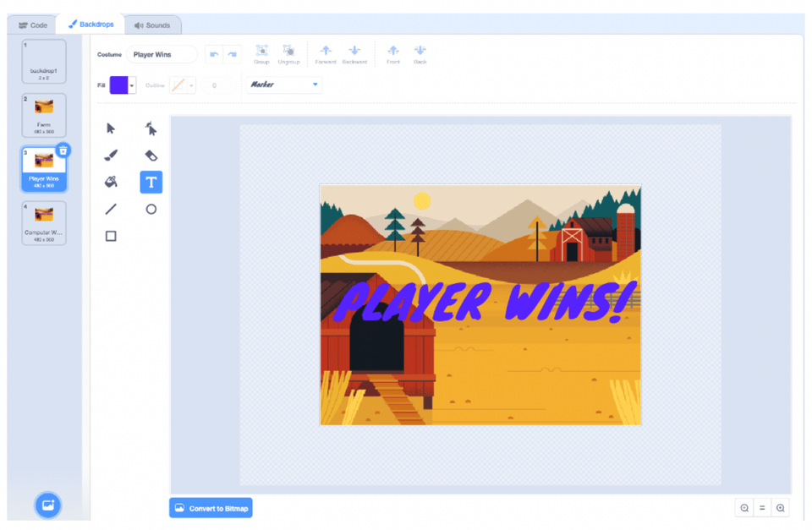
Task: Select the Player Wins backdrop thumbnail
Action: (x=44, y=169)
